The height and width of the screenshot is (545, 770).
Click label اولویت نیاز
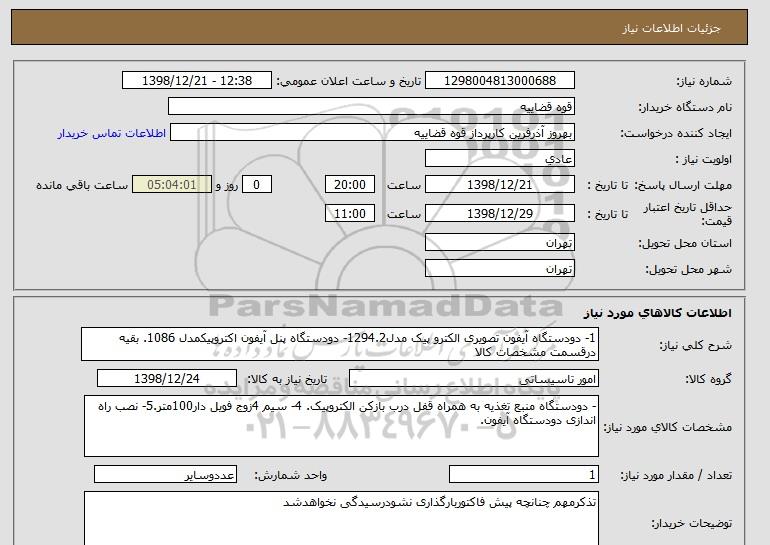coord(704,159)
